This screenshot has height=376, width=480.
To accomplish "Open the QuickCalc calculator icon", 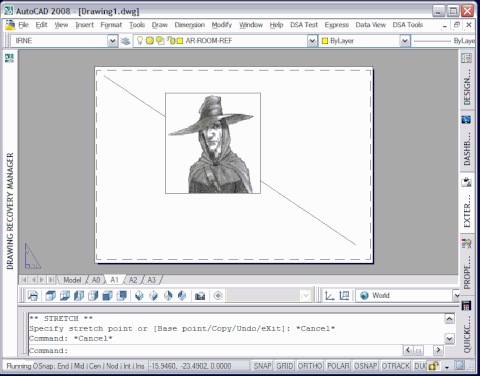I will click(x=467, y=306).
